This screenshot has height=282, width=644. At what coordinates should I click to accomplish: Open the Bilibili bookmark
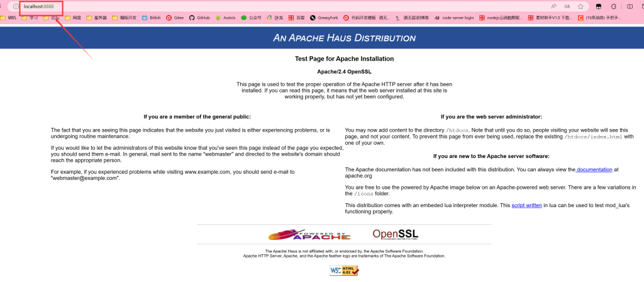point(152,18)
